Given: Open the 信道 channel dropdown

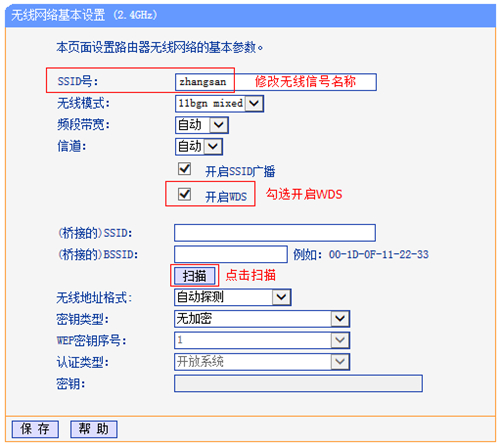Looking at the screenshot, I should pos(199,147).
